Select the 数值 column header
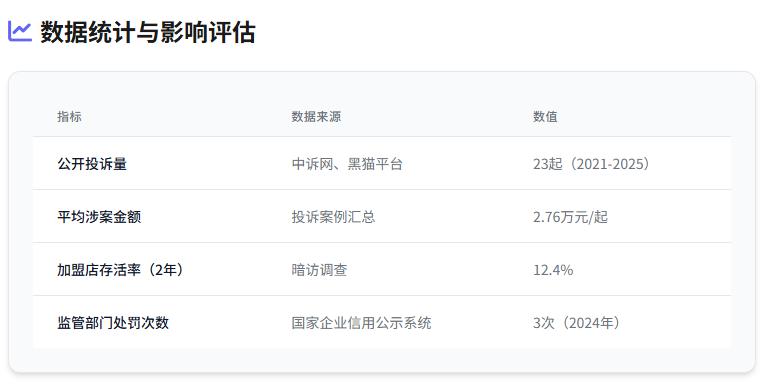Image resolution: width=770 pixels, height=391 pixels. click(x=545, y=116)
